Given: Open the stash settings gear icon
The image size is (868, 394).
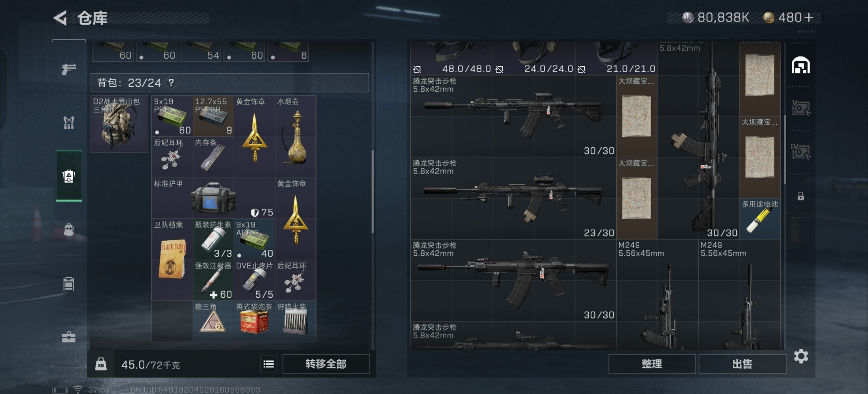Looking at the screenshot, I should [801, 356].
